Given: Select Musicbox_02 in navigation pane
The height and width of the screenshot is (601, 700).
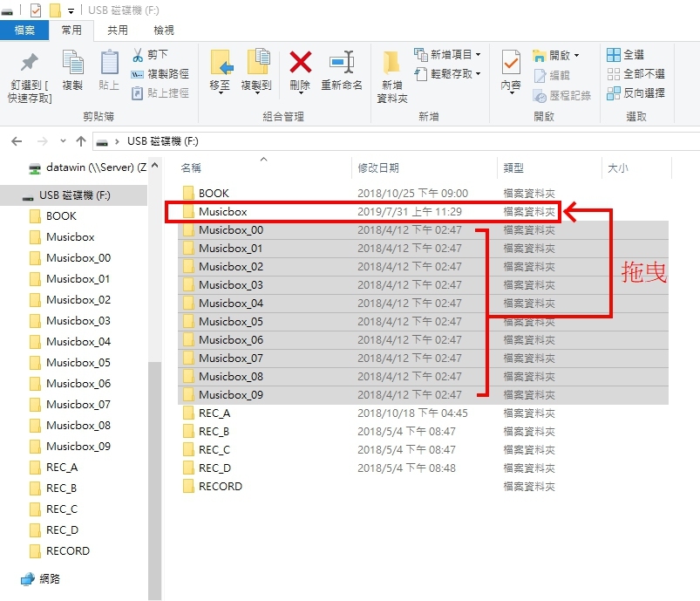Looking at the screenshot, I should point(78,300).
